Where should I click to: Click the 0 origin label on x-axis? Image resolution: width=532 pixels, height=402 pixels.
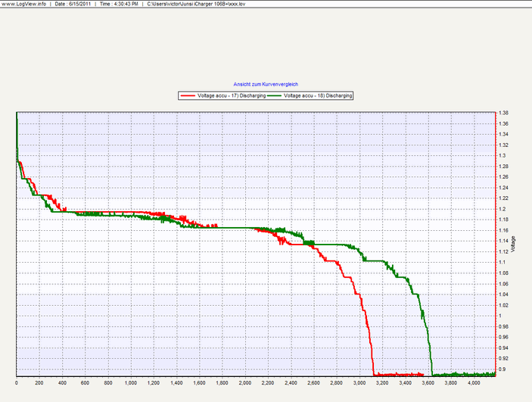(17, 384)
